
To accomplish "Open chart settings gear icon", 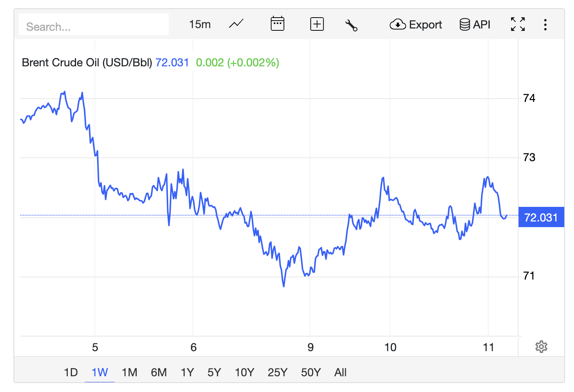I will [x=541, y=347].
